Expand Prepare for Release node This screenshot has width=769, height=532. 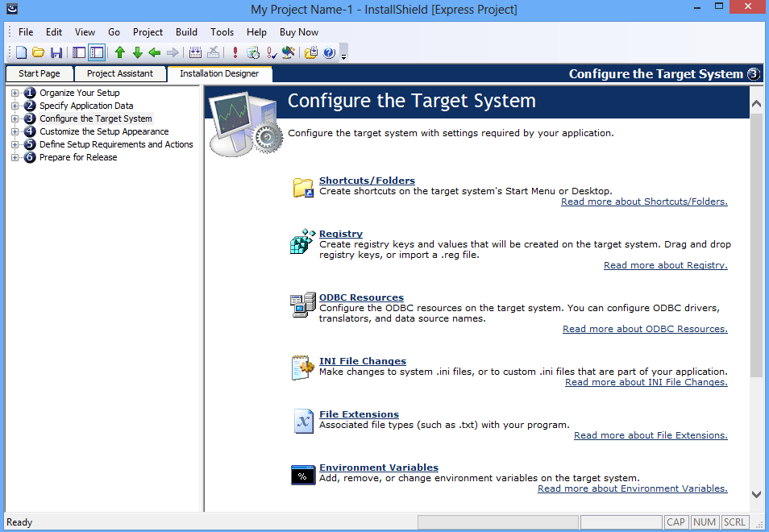[15, 157]
